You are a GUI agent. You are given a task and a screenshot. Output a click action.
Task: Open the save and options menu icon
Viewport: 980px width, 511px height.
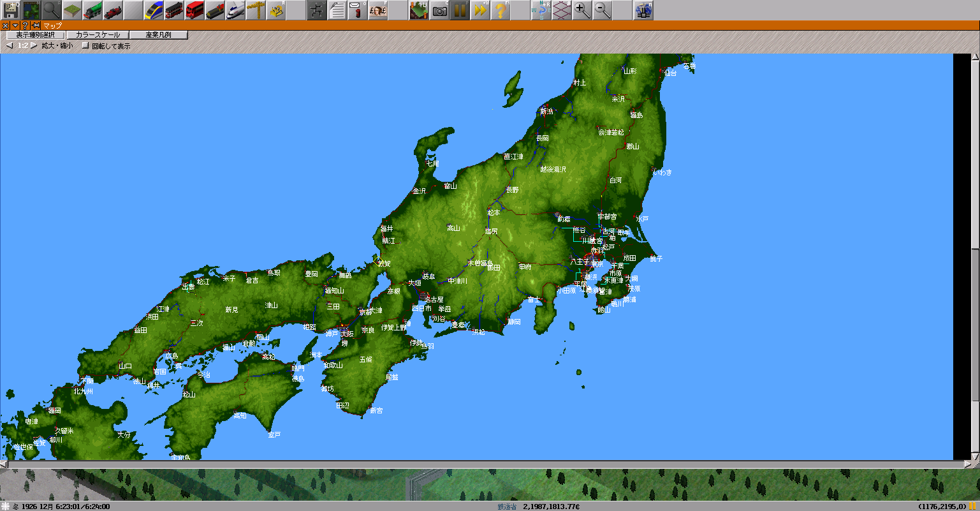click(10, 10)
